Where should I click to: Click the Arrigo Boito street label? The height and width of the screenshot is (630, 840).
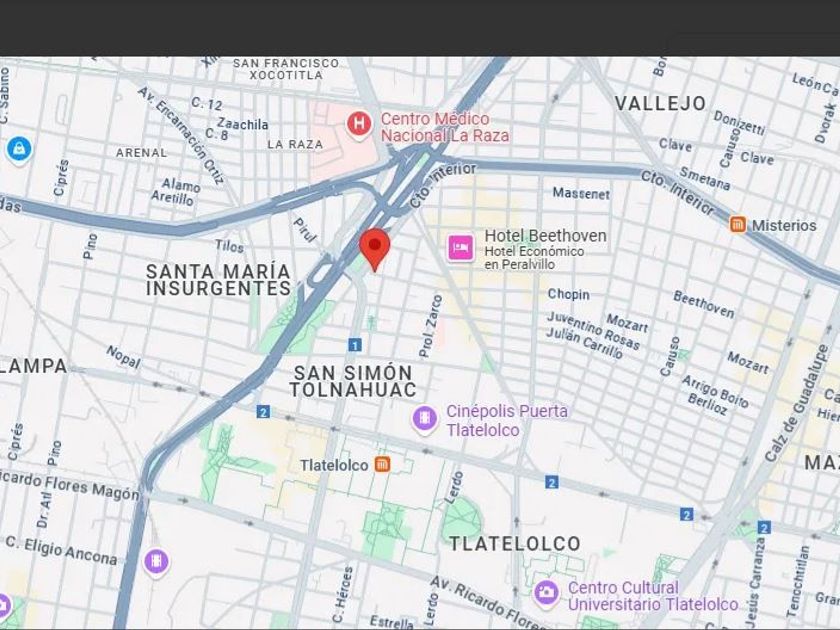715,391
